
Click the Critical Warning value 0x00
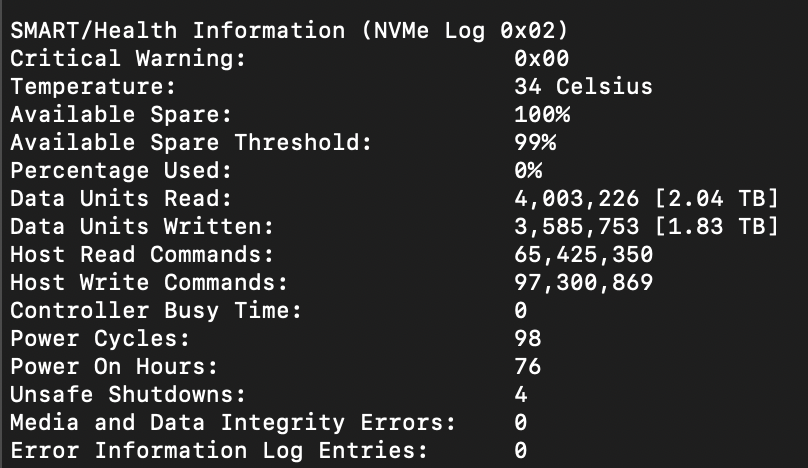pyautogui.click(x=542, y=58)
